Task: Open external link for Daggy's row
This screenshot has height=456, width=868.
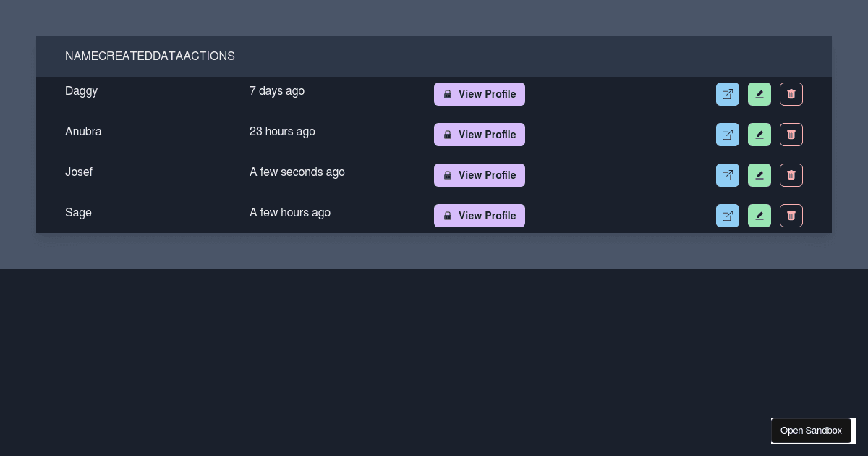Action: click(x=728, y=94)
